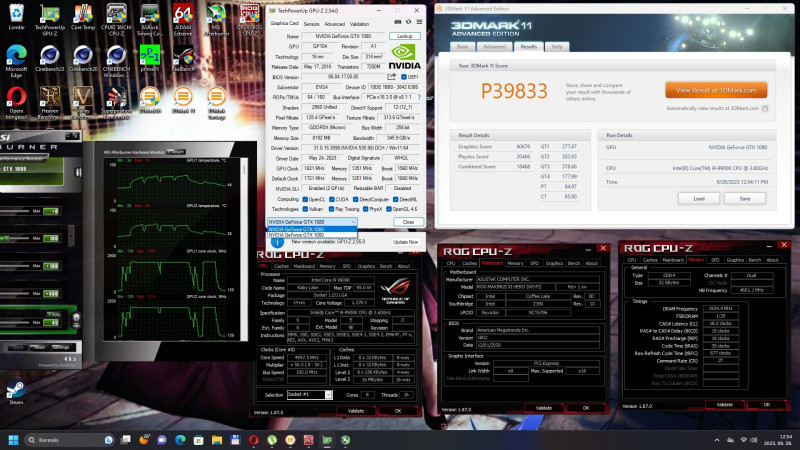The width and height of the screenshot is (800, 450).
Task: Launch Superposition Benchmark desktop shortcut
Action: click(116, 103)
